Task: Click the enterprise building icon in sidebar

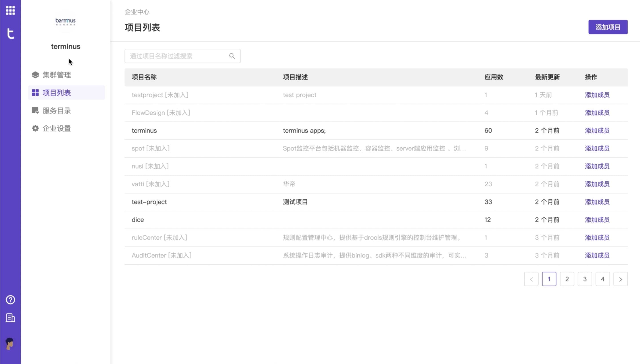Action: coord(10,318)
